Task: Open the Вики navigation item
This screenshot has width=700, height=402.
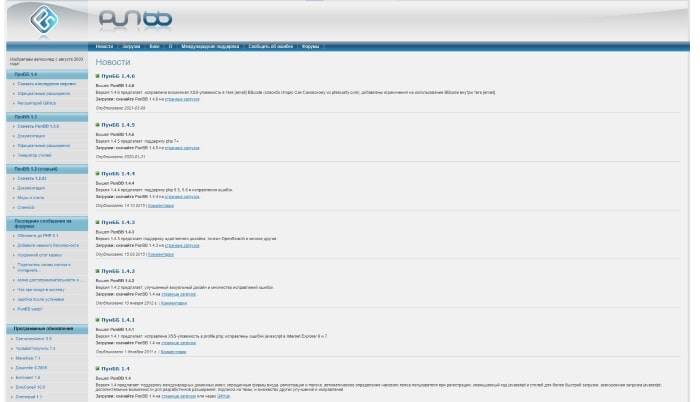Action: point(154,46)
